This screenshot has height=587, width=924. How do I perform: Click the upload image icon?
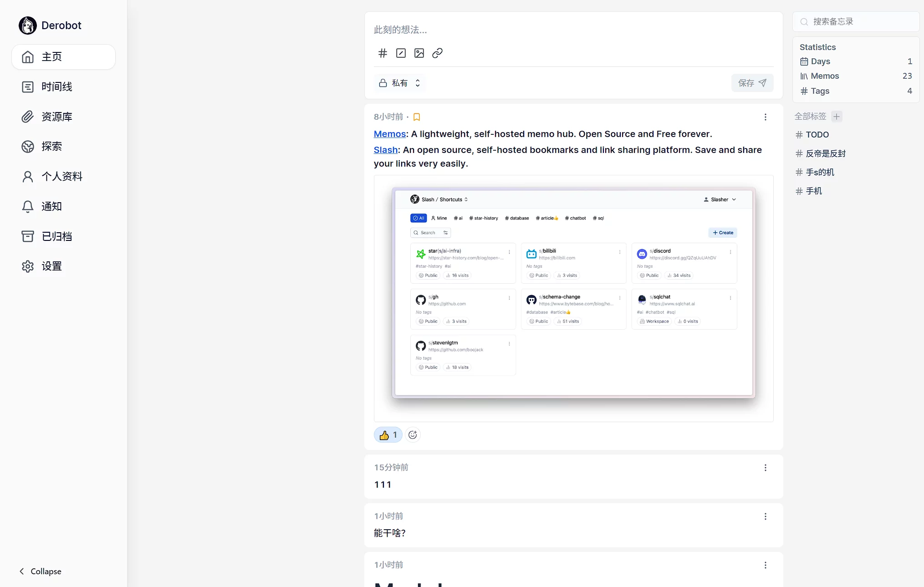point(419,53)
